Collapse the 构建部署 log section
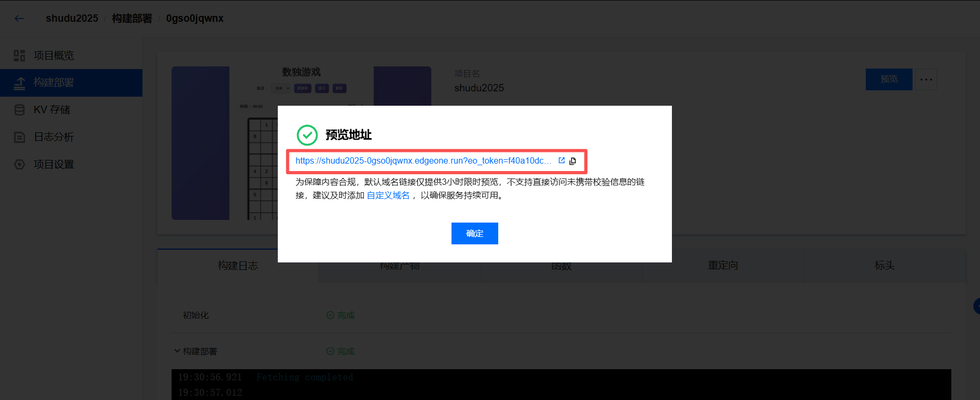The image size is (980, 400). 177,351
